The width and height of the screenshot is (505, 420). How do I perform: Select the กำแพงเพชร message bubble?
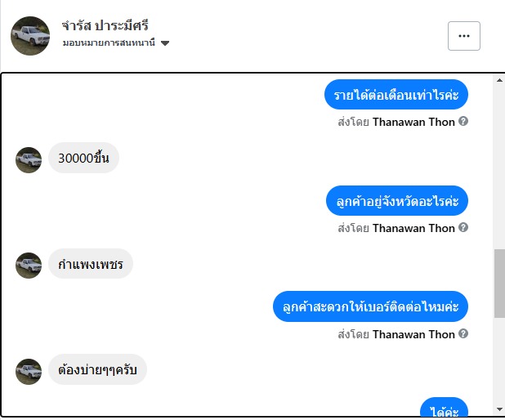(91, 264)
